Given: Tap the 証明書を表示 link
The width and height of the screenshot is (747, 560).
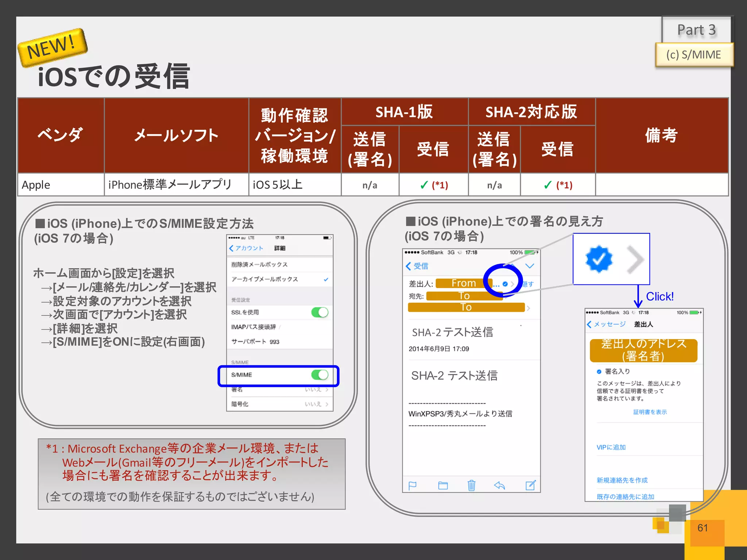Looking at the screenshot, I should (x=650, y=412).
